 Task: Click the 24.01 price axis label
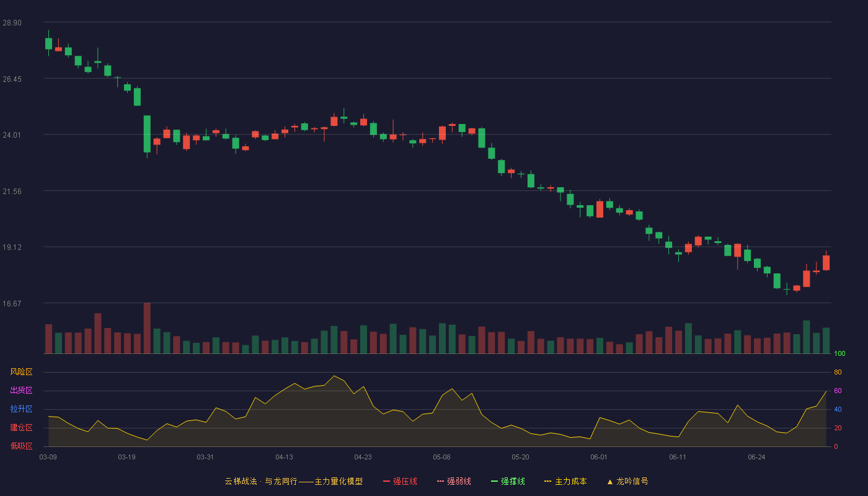pyautogui.click(x=12, y=135)
